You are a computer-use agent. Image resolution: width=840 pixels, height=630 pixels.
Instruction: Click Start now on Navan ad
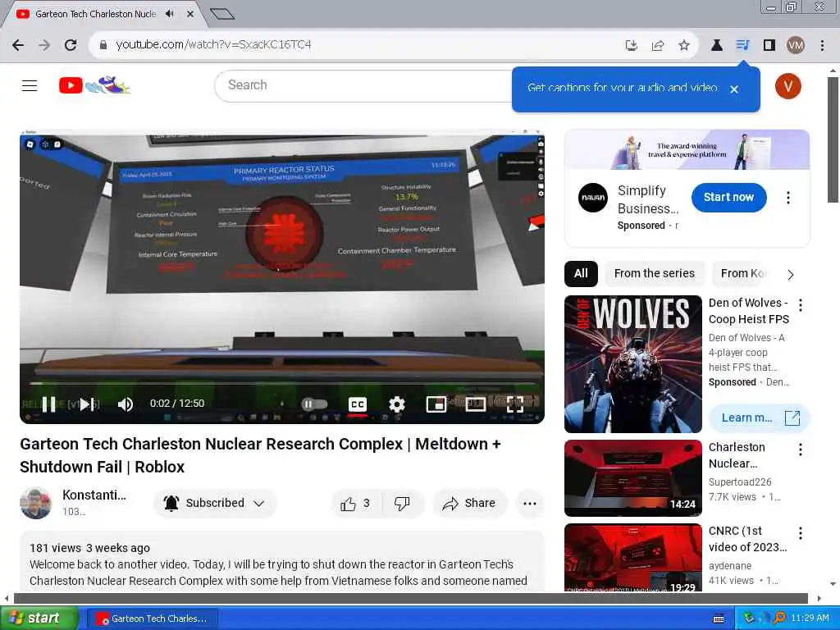coord(728,197)
